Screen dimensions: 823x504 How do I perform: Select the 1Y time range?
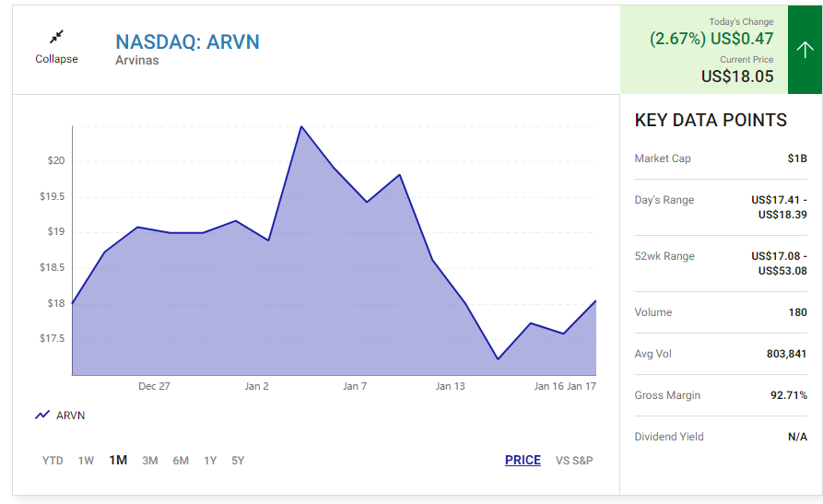(x=210, y=461)
